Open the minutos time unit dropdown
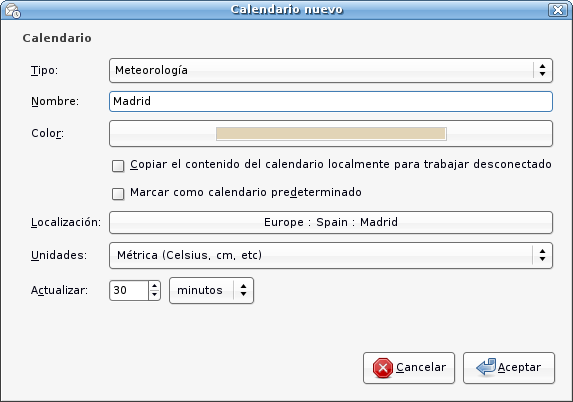 (211, 291)
